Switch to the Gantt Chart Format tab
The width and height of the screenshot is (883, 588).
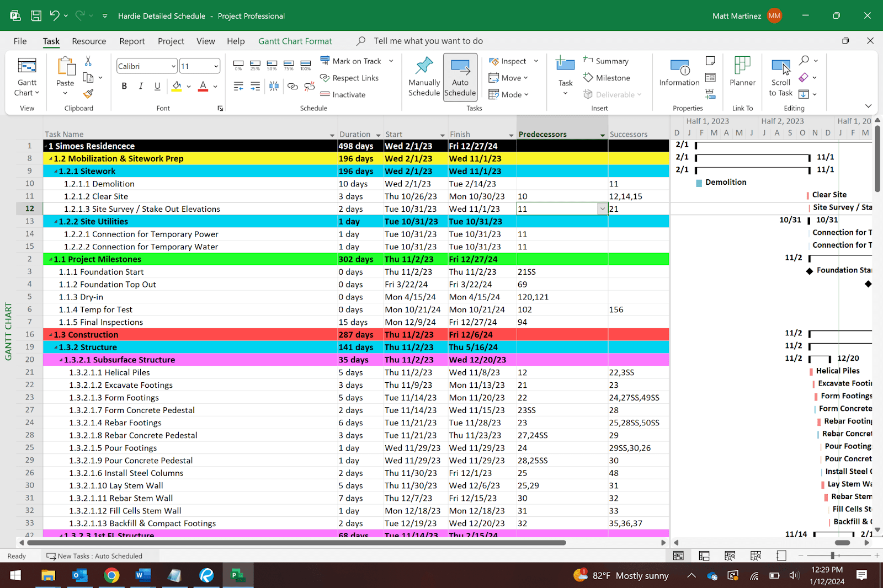tap(295, 41)
